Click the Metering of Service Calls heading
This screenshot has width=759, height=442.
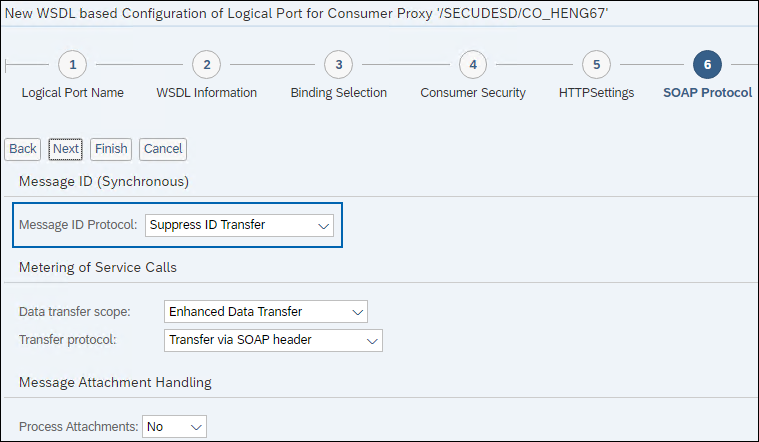pos(98,267)
